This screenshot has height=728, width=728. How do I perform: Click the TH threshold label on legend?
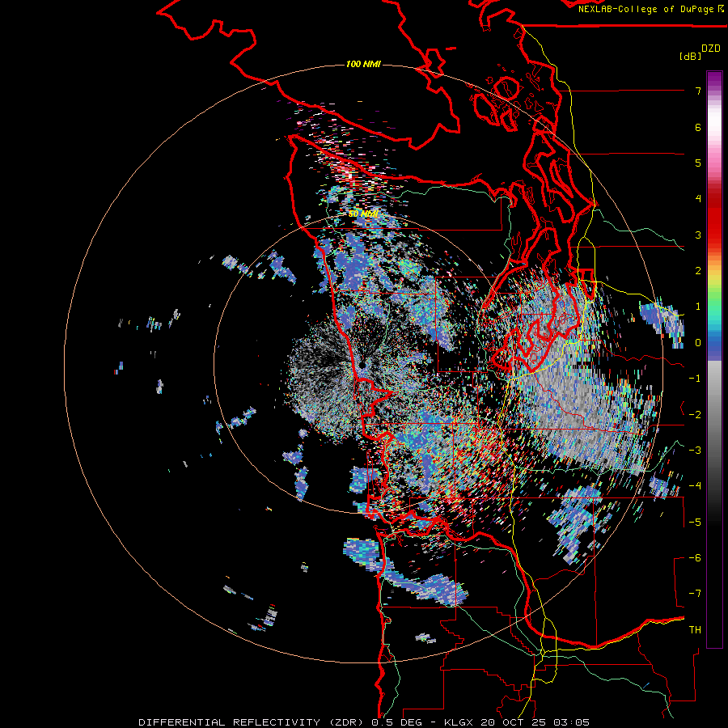coord(695,630)
